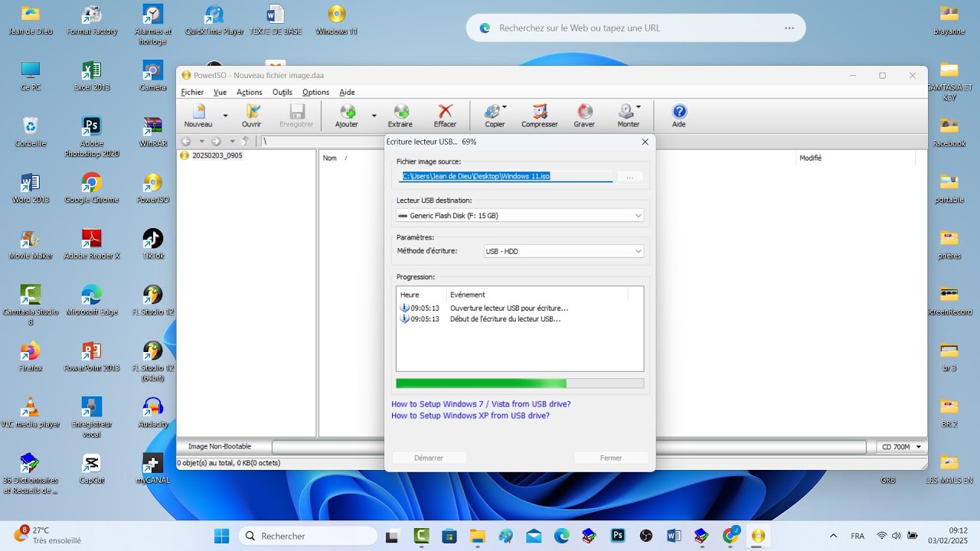Viewport: 980px width, 551px height.
Task: Click the Modifié column header
Action: 810,158
